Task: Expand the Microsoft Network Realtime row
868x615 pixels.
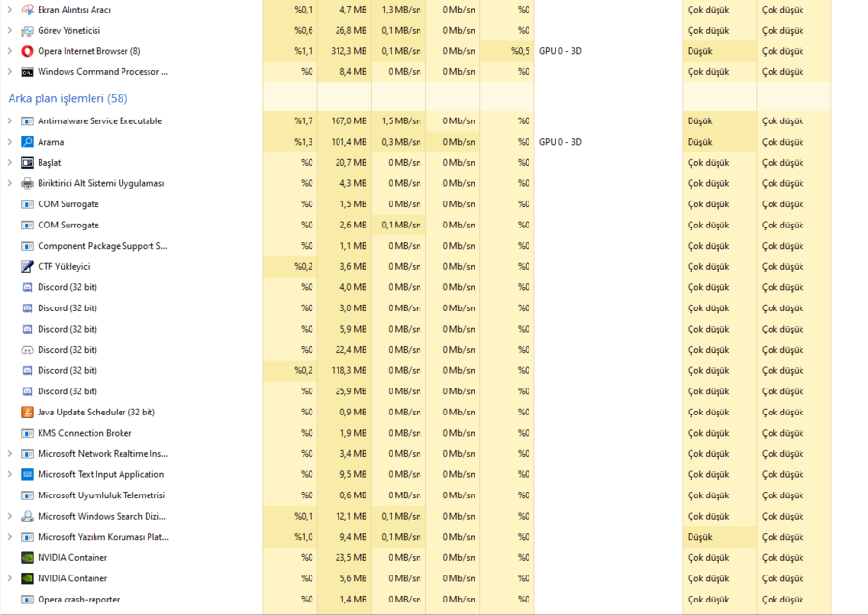Action: point(10,454)
